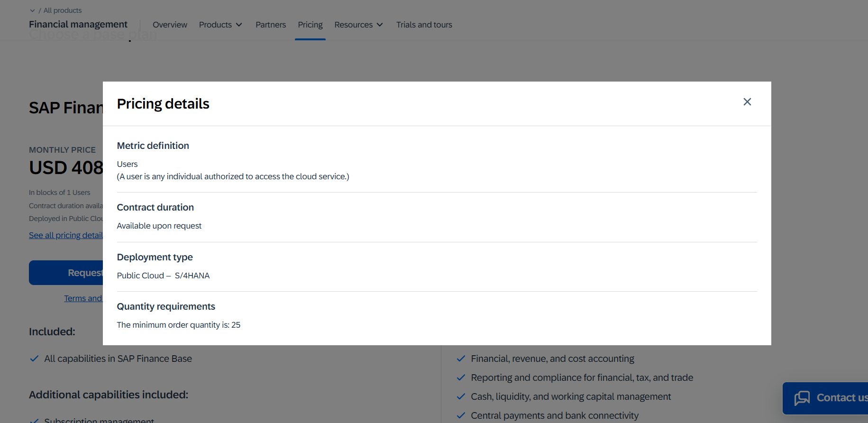Click the Contract duration heading
This screenshot has width=868, height=423.
point(155,207)
